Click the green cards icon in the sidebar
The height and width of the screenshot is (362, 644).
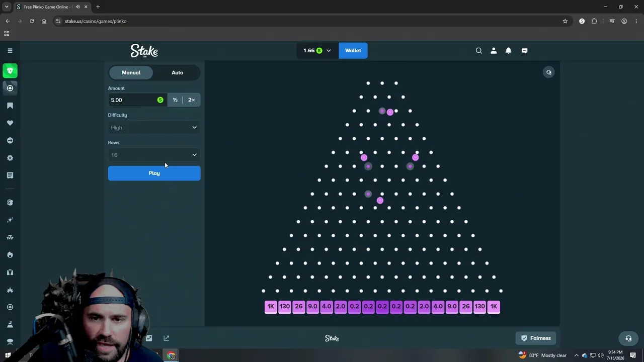(x=10, y=71)
